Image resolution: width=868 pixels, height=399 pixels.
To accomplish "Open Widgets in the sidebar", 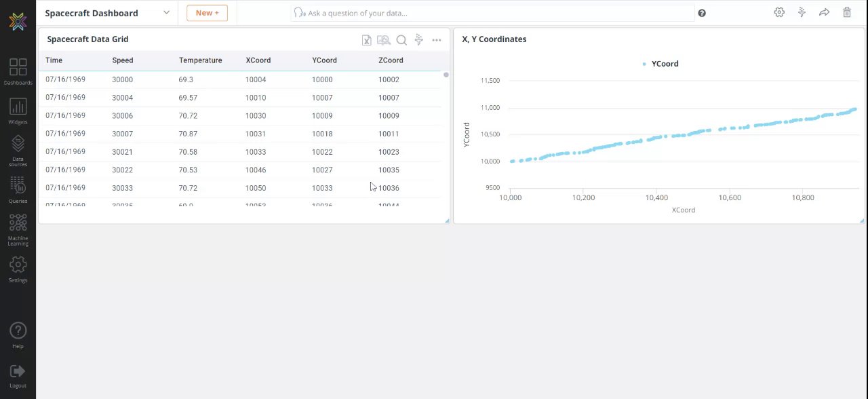I will [x=18, y=111].
